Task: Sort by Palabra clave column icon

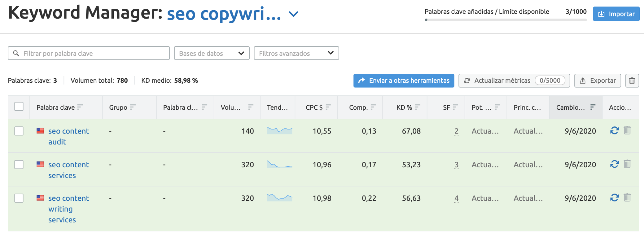Action: pyautogui.click(x=80, y=107)
